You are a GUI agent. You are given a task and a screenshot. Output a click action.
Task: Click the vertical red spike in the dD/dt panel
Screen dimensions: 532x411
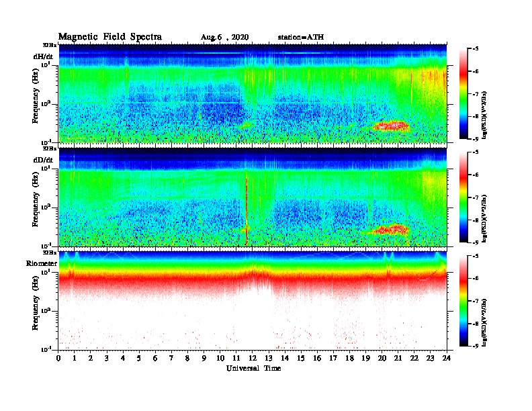pos(247,210)
